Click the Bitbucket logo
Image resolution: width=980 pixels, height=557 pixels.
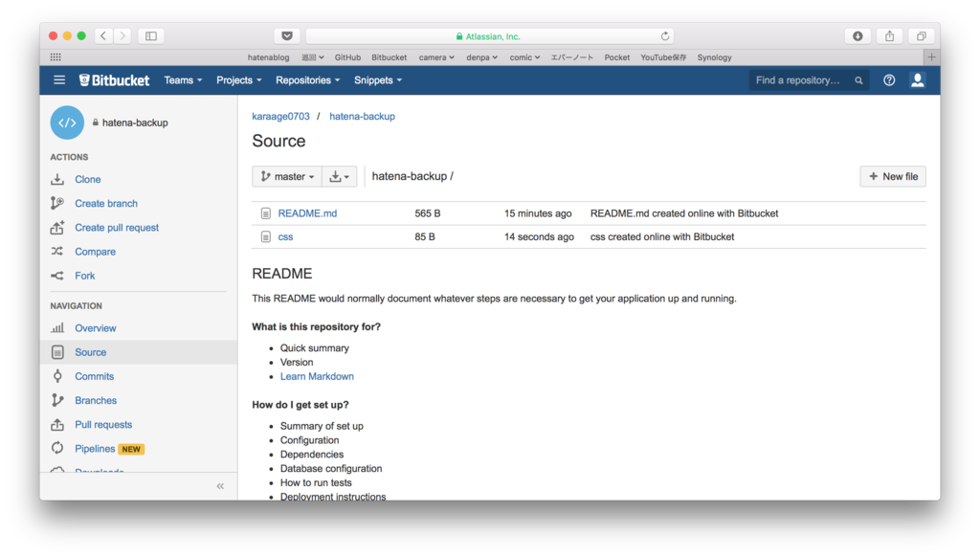115,80
